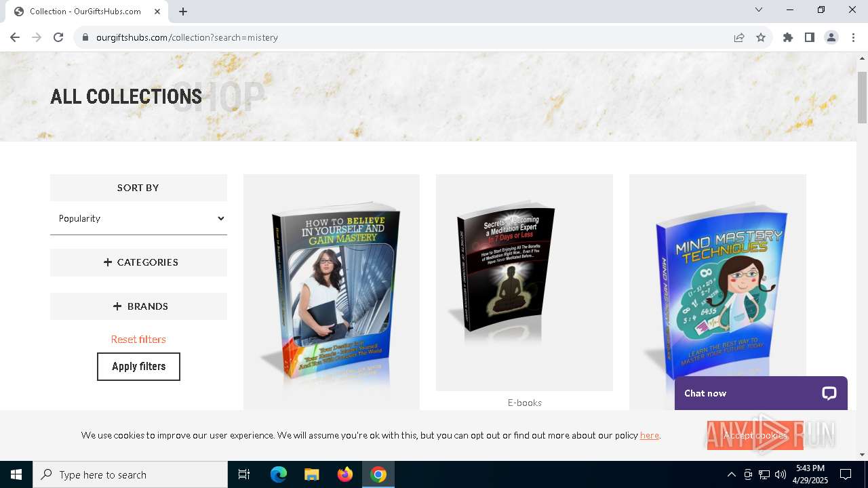Click the chat bubble icon
Image resolution: width=868 pixels, height=488 pixels.
tap(829, 393)
